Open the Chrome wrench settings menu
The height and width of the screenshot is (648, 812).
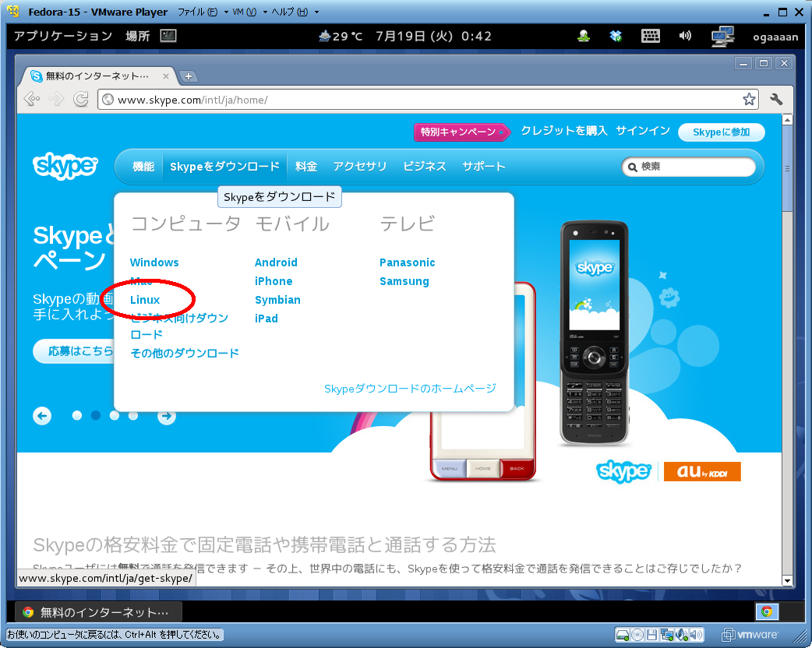pyautogui.click(x=775, y=100)
